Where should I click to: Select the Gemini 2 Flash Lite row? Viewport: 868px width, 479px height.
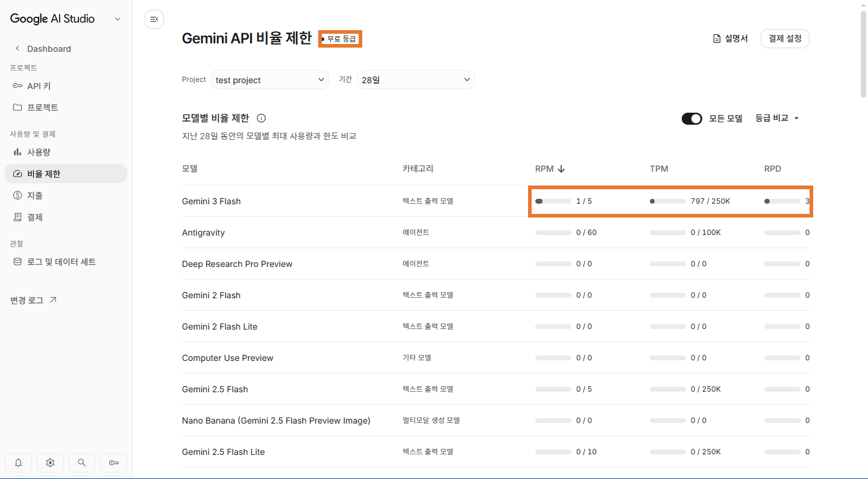click(495, 327)
